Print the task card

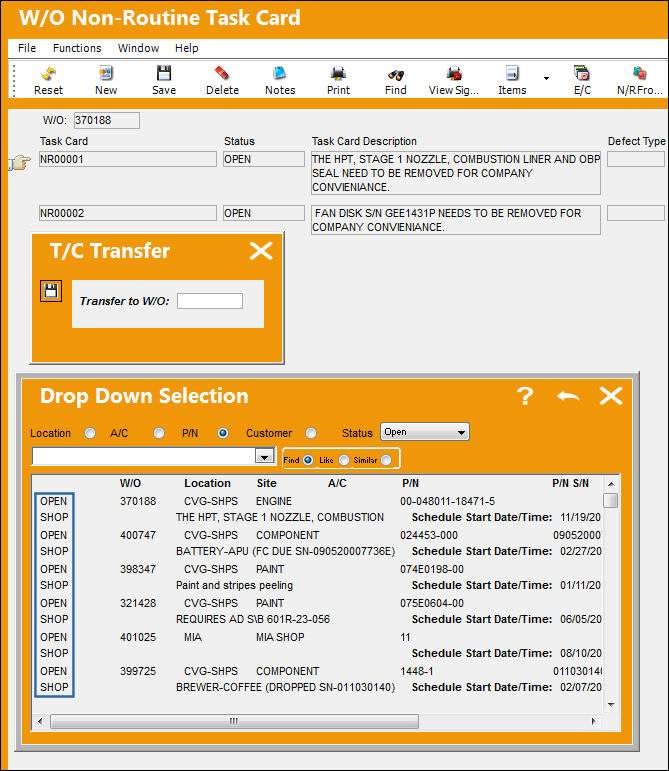338,74
